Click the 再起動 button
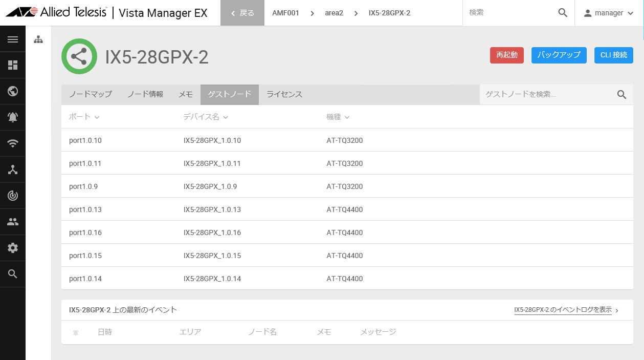 [507, 55]
